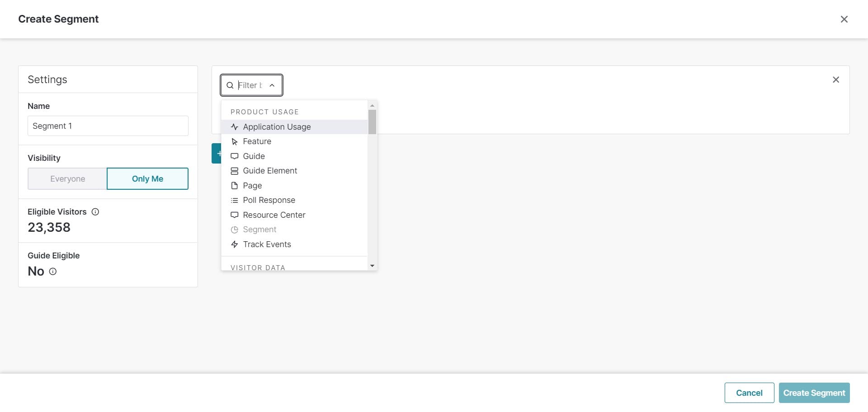Click the page icon next to the Page option

[x=234, y=186]
